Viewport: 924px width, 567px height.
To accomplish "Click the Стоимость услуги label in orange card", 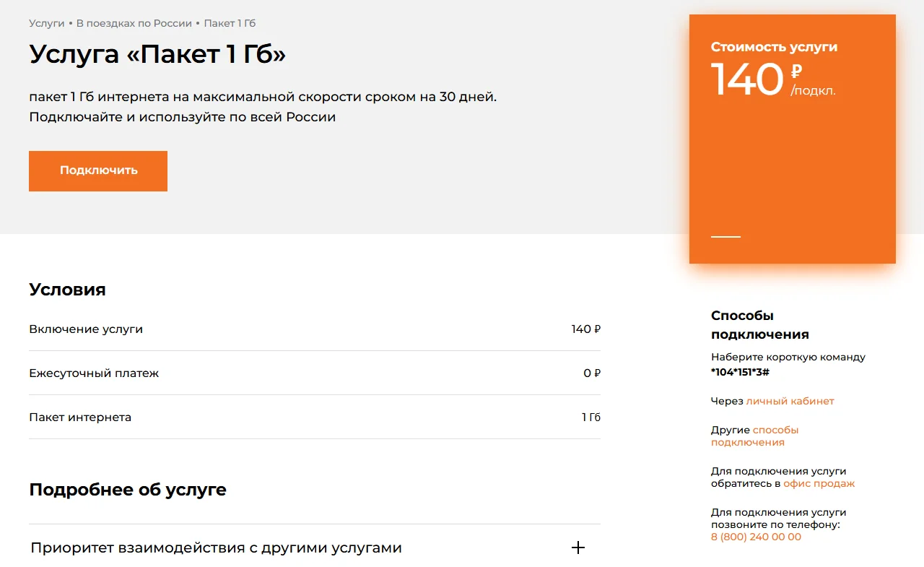I will 774,47.
